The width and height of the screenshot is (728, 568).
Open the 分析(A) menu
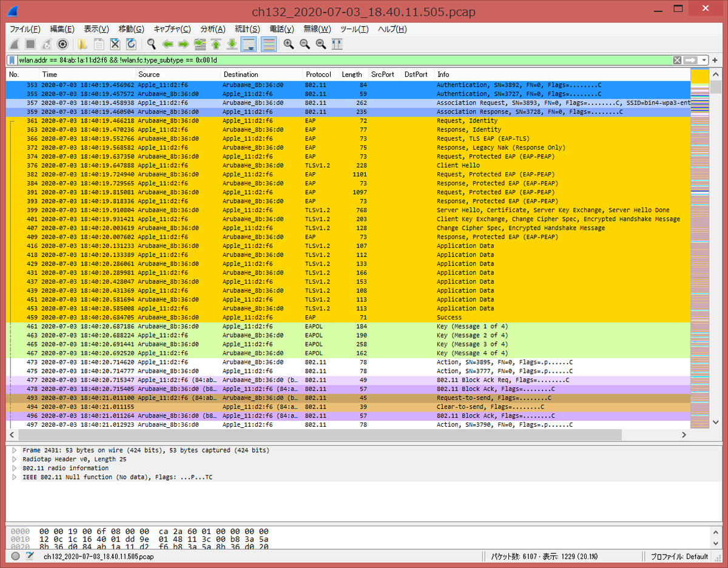[x=212, y=29]
